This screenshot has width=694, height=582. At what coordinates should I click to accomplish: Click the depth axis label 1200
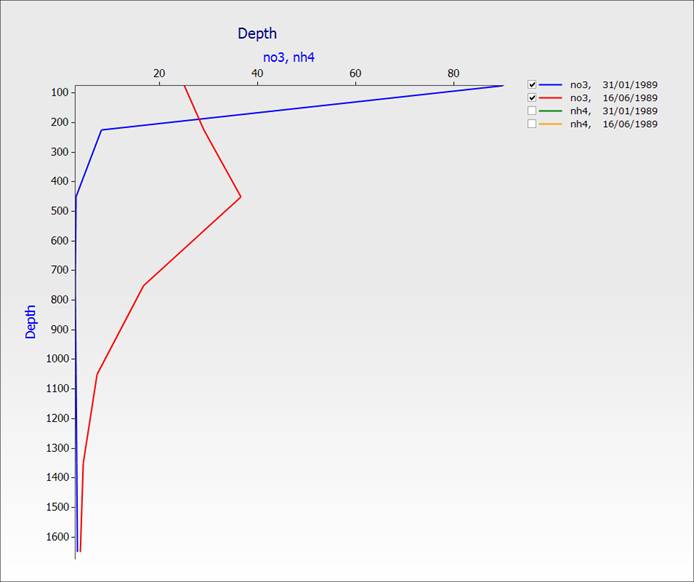coord(58,418)
